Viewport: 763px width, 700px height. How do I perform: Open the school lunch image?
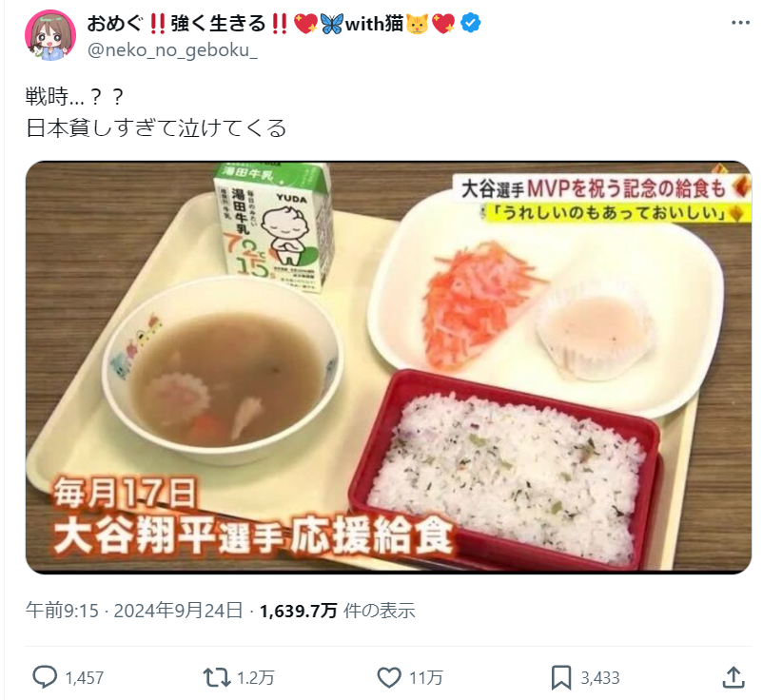coord(388,367)
